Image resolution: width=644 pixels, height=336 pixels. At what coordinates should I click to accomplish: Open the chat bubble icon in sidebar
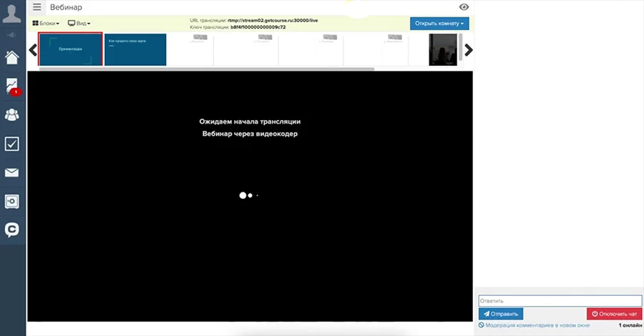click(x=11, y=230)
